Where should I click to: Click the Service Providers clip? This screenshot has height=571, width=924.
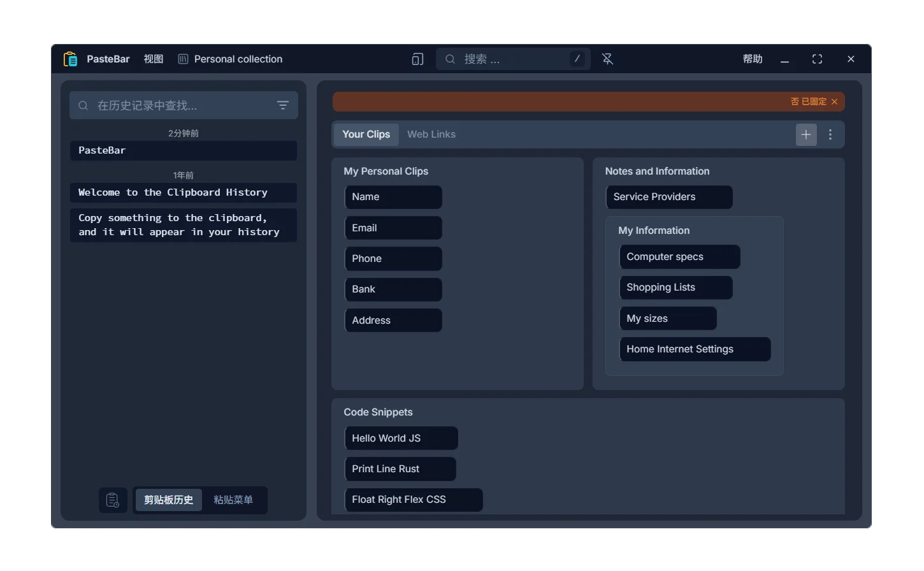pyautogui.click(x=669, y=197)
